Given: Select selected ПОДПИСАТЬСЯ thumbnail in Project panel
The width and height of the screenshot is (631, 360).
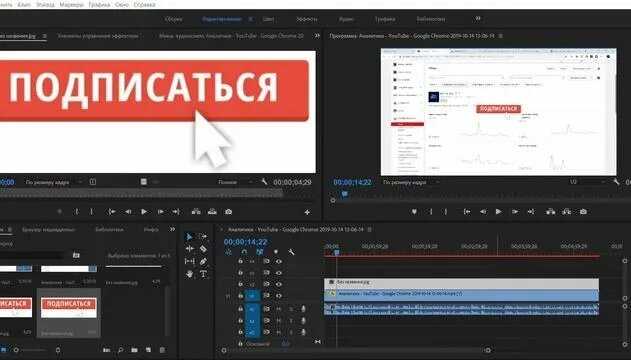Looking at the screenshot, I should coord(69,308).
